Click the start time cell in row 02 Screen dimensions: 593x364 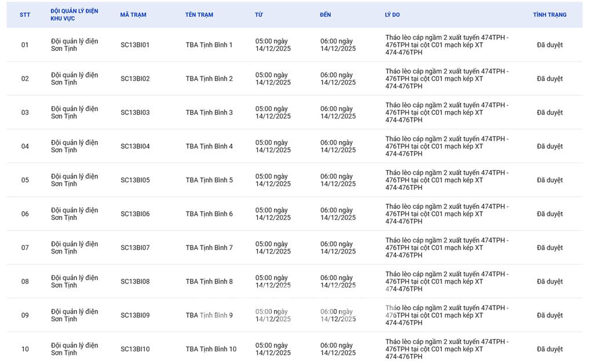pyautogui.click(x=273, y=79)
